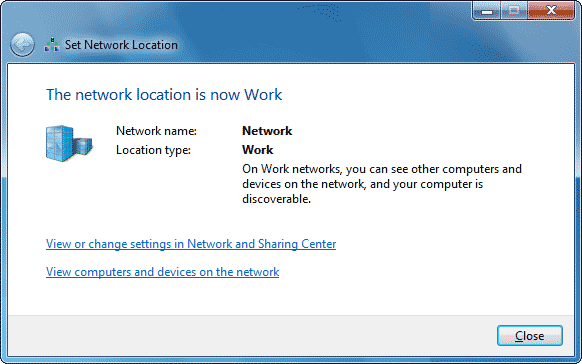The image size is (582, 364).
Task: Click the heading 'The network location is now Work'
Action: 164,95
